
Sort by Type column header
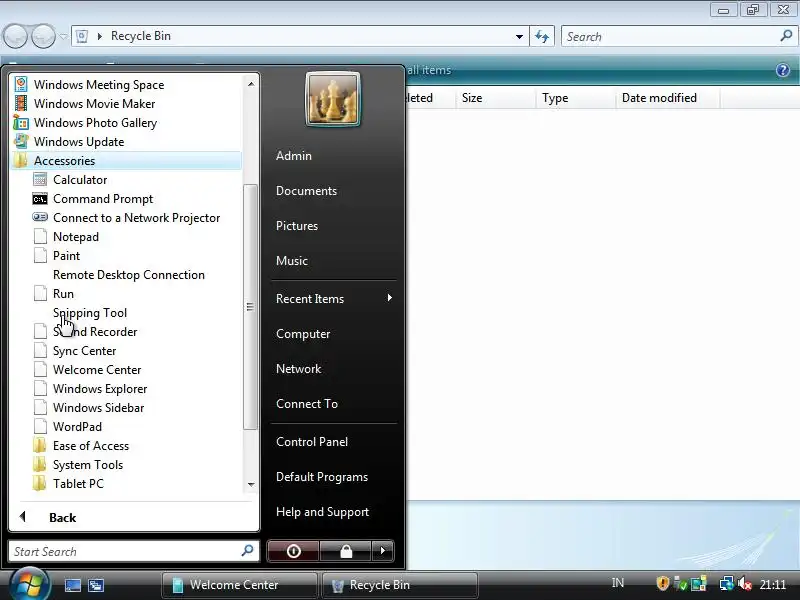[x=575, y=97]
